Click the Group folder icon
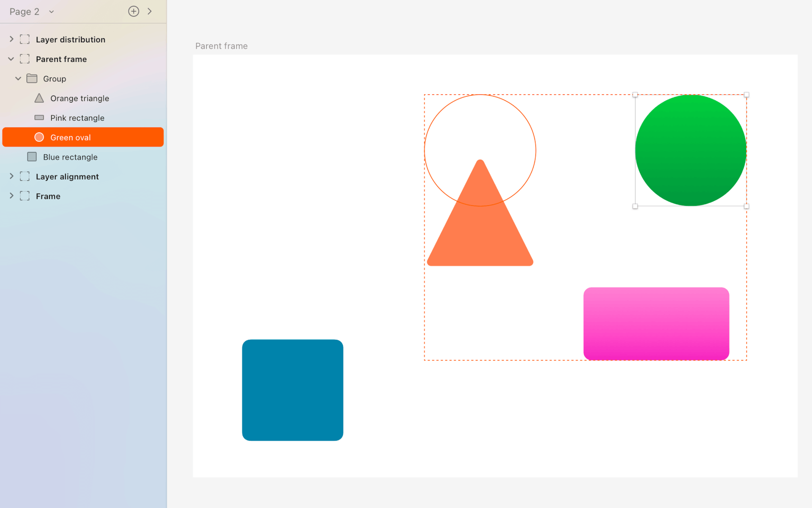 pos(32,79)
